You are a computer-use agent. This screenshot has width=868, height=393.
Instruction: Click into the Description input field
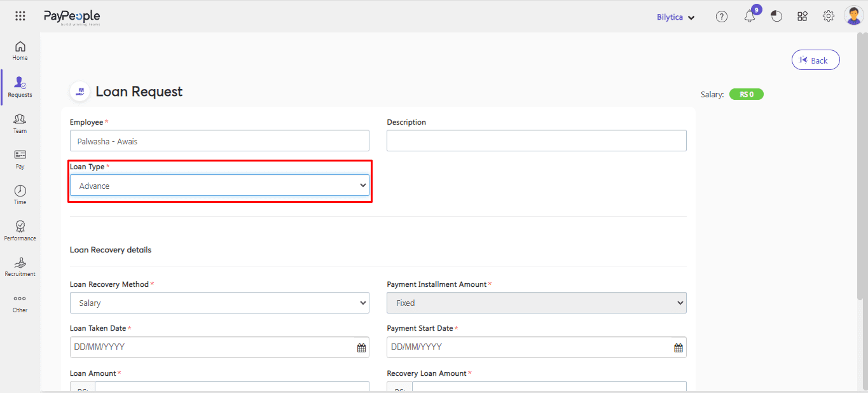point(536,141)
